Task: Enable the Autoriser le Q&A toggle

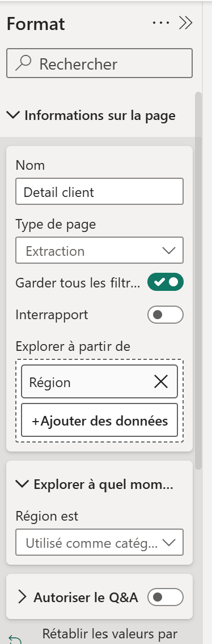Action: [x=166, y=597]
